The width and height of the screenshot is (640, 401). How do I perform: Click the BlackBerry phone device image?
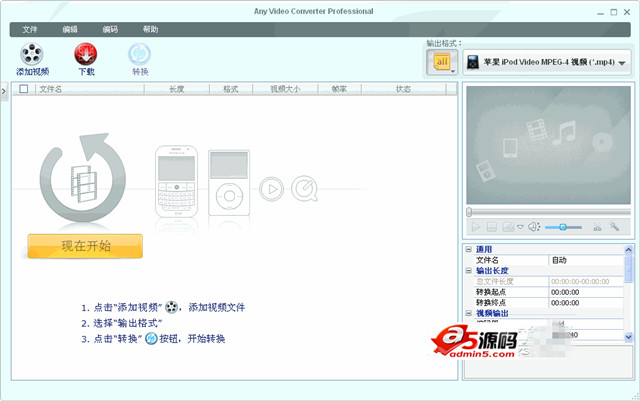176,181
